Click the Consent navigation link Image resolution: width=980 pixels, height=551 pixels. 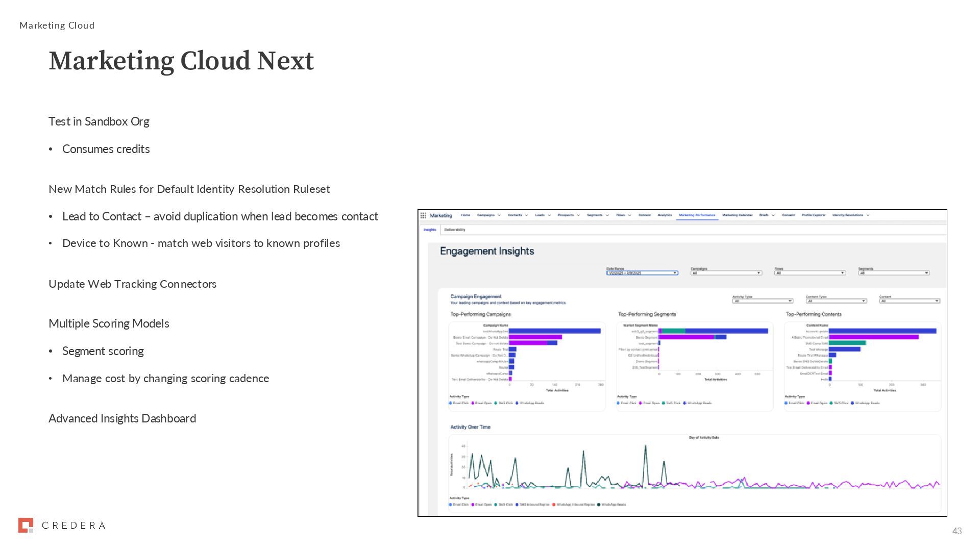tap(788, 215)
